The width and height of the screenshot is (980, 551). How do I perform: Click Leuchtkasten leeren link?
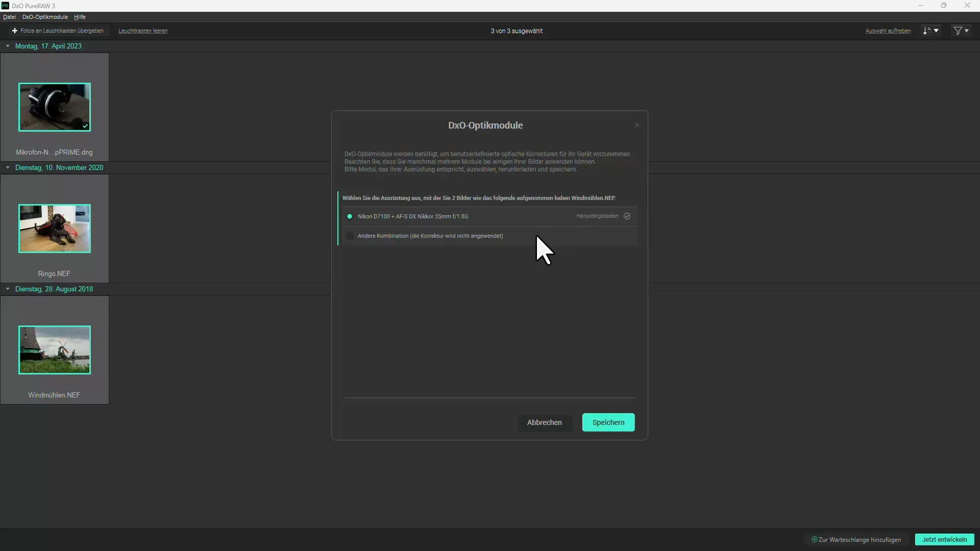point(143,31)
